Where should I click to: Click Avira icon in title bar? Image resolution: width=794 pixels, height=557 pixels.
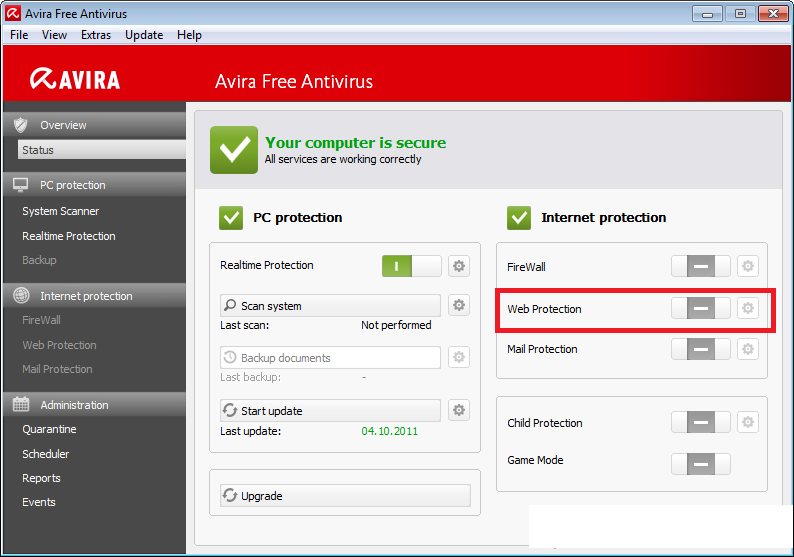click(13, 14)
